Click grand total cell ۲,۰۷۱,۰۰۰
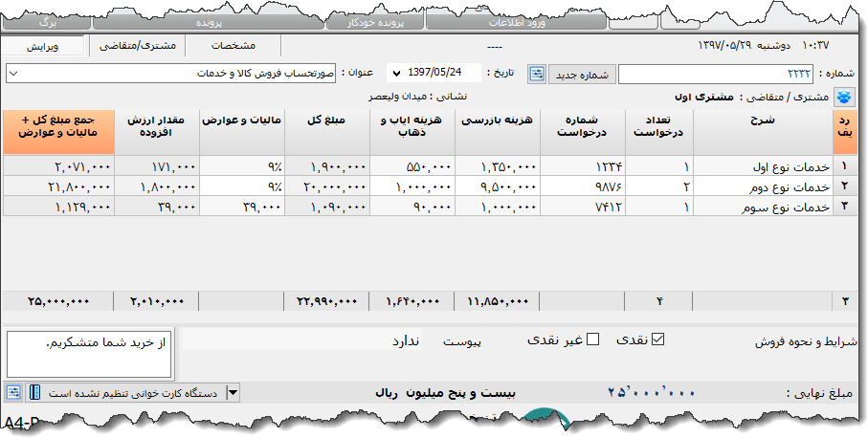This screenshot has height=438, width=868. [x=58, y=165]
